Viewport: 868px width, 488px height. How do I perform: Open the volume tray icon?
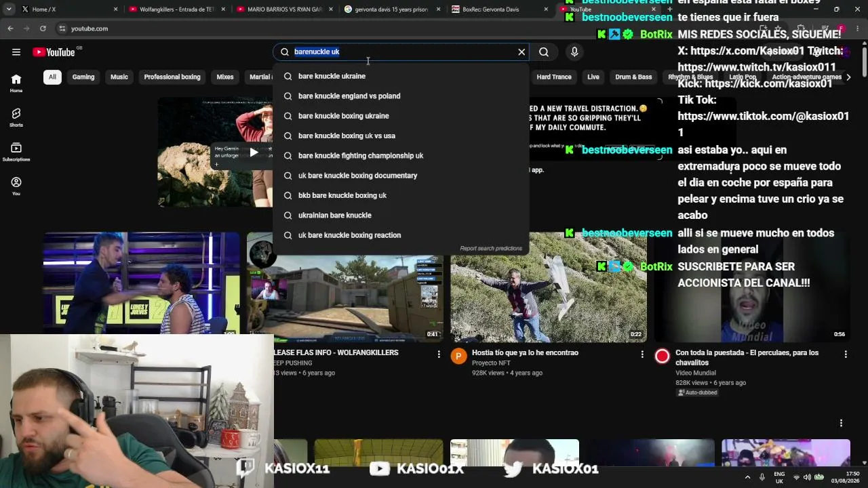807,477
